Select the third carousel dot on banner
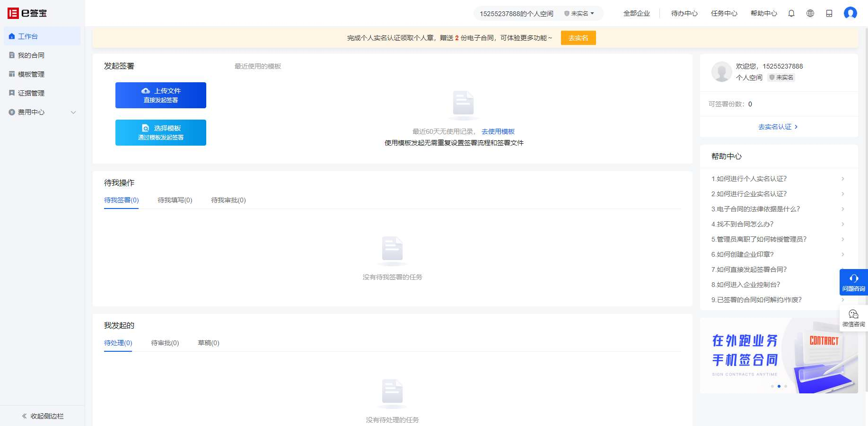Image resolution: width=868 pixels, height=426 pixels. pos(786,386)
